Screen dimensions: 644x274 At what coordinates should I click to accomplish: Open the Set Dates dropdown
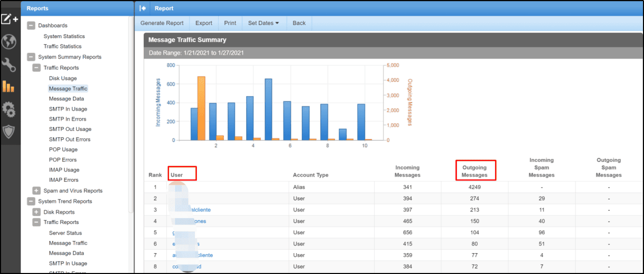click(x=263, y=23)
